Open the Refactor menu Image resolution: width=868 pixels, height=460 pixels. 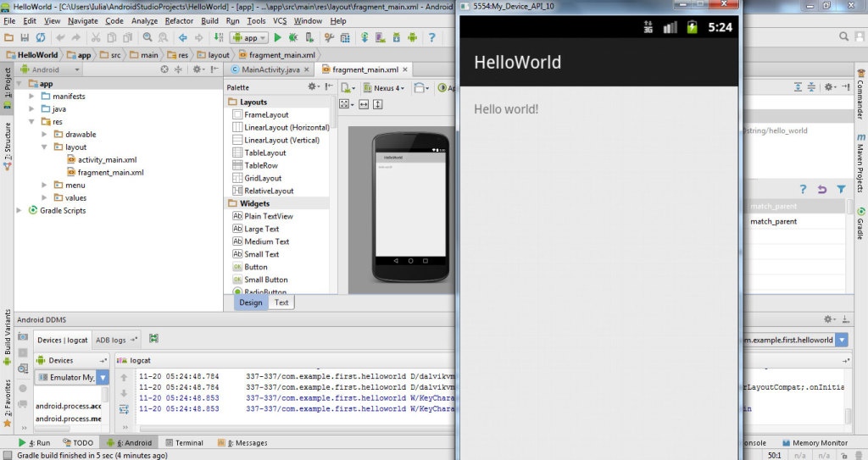(x=180, y=21)
